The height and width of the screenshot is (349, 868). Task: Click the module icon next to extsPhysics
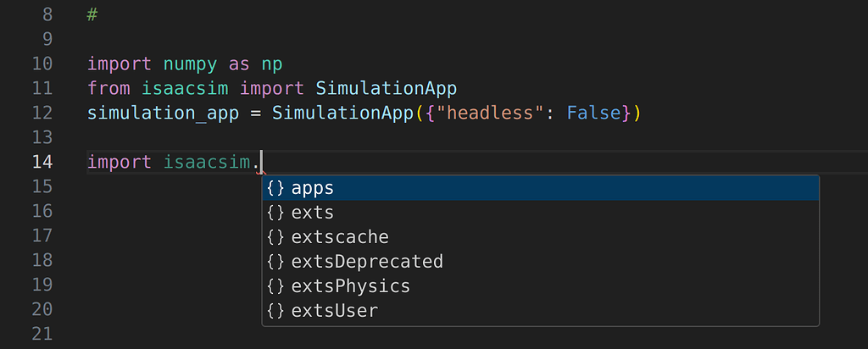(275, 286)
